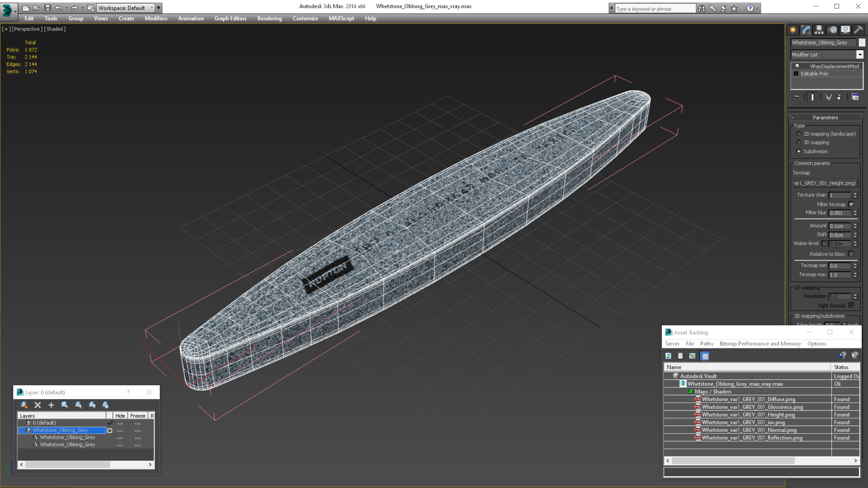Open the Modifiers menu
Screen dimensions: 868x488
point(156,18)
